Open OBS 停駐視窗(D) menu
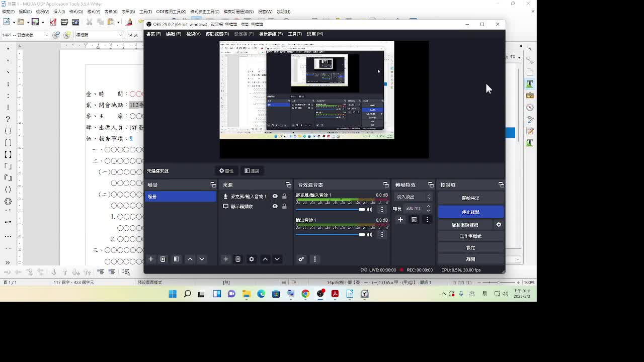The image size is (644, 362). click(217, 34)
